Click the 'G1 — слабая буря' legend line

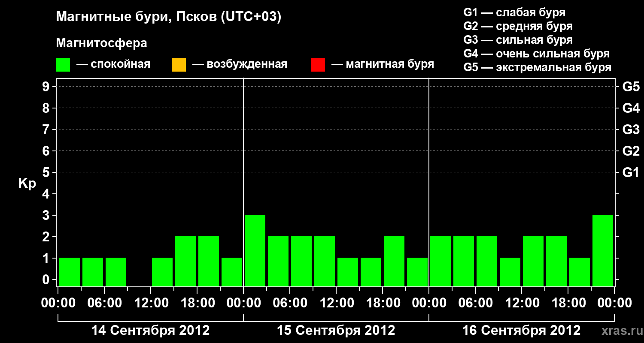coord(514,12)
